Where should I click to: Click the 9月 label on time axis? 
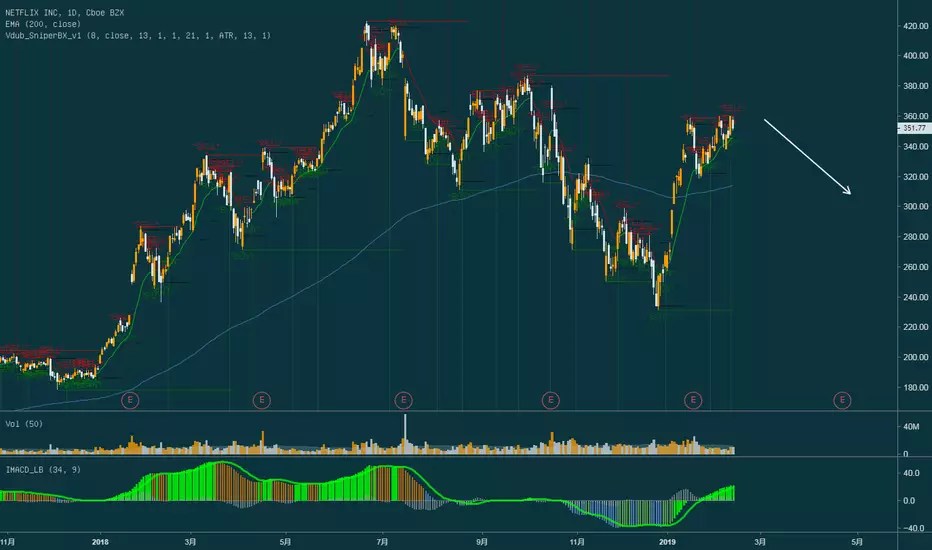[481, 542]
